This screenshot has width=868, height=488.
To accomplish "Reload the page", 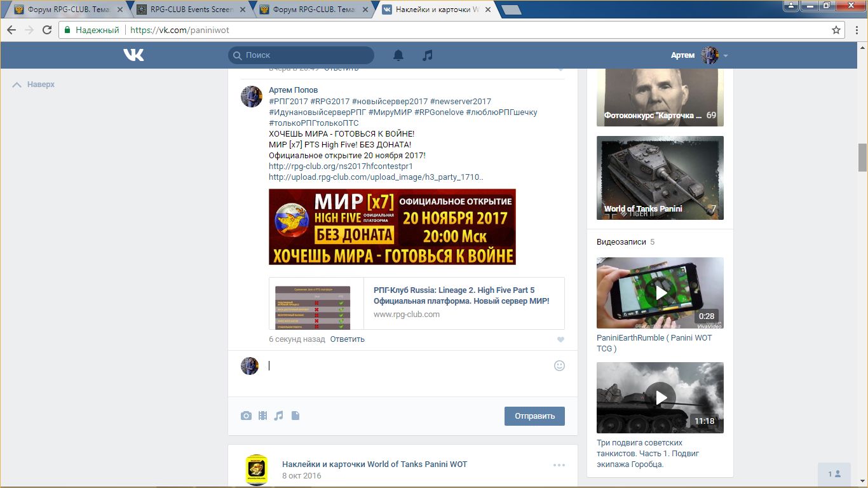I will pyautogui.click(x=47, y=30).
